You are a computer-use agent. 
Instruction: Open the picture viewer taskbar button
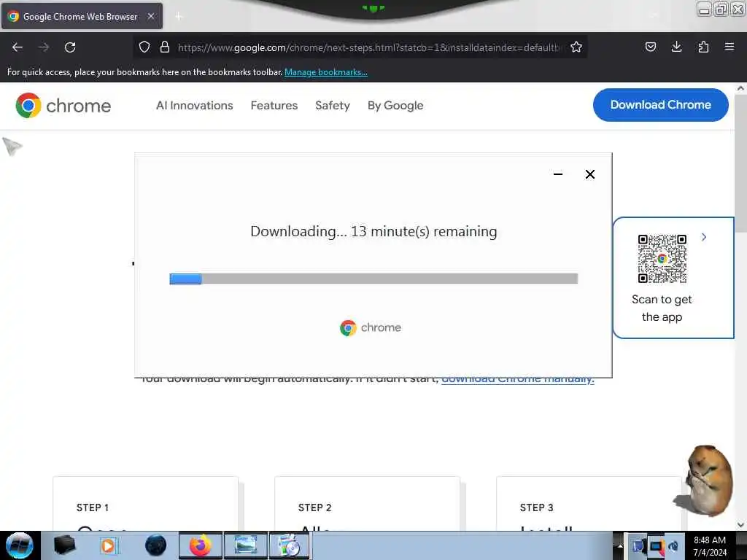(x=245, y=545)
